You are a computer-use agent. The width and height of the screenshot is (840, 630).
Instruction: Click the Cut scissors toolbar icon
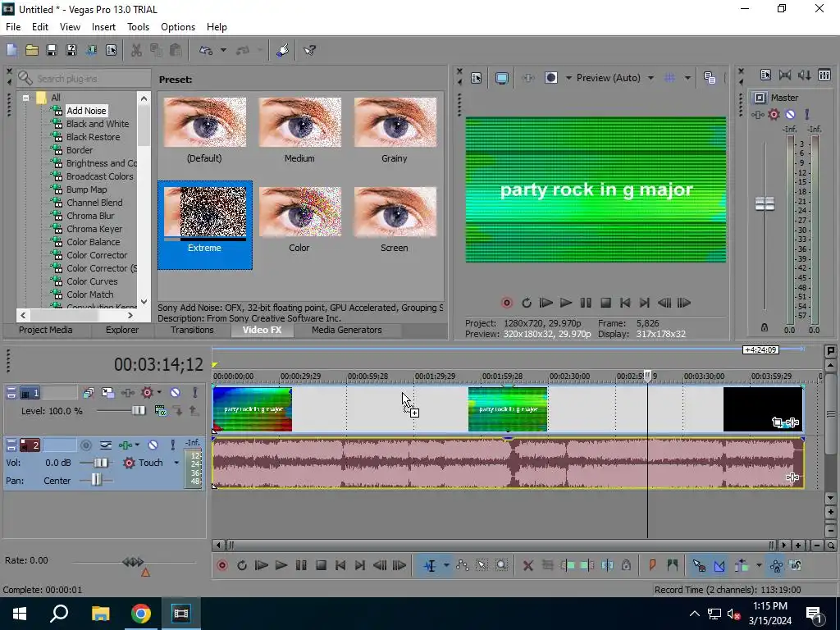[137, 50]
